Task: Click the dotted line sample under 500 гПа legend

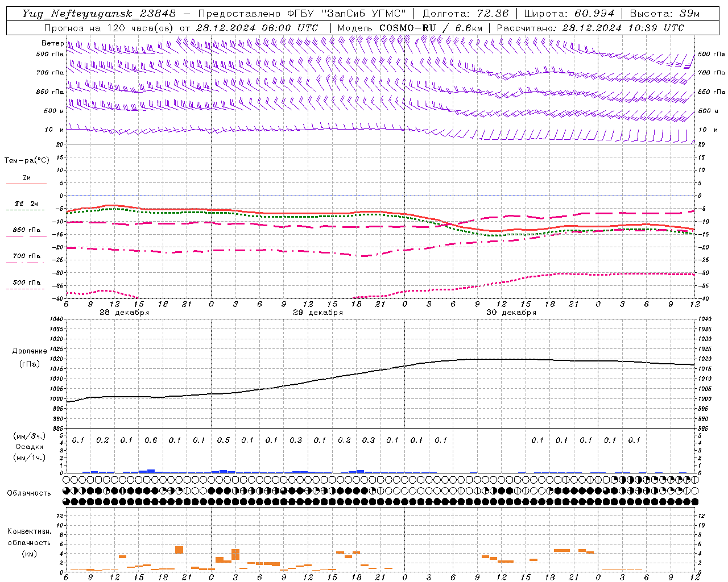Action: pyautogui.click(x=26, y=289)
